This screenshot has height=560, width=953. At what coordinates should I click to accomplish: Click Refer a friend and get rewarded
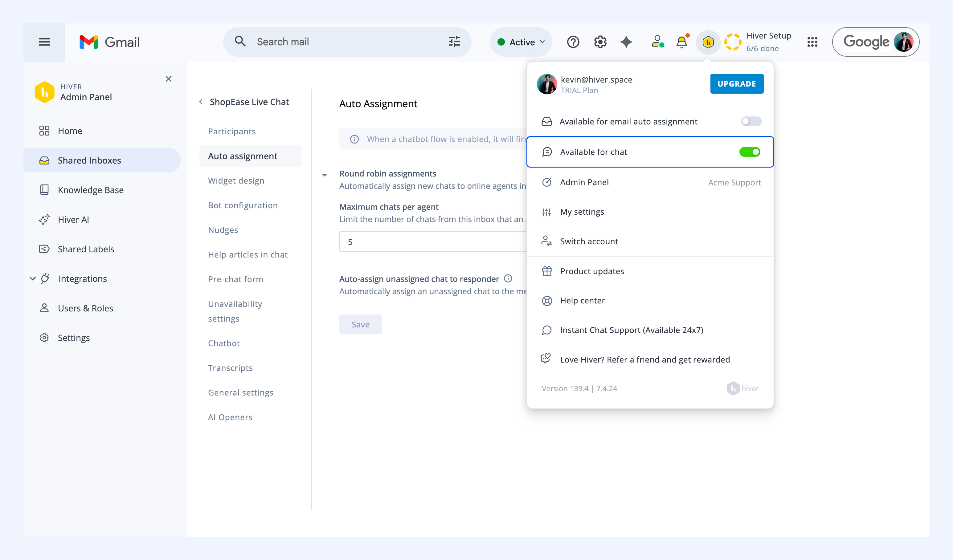(650, 359)
